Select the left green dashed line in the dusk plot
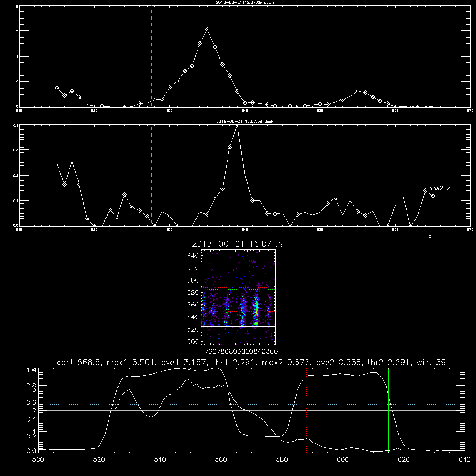This screenshot has width=476, height=476. pos(151,175)
